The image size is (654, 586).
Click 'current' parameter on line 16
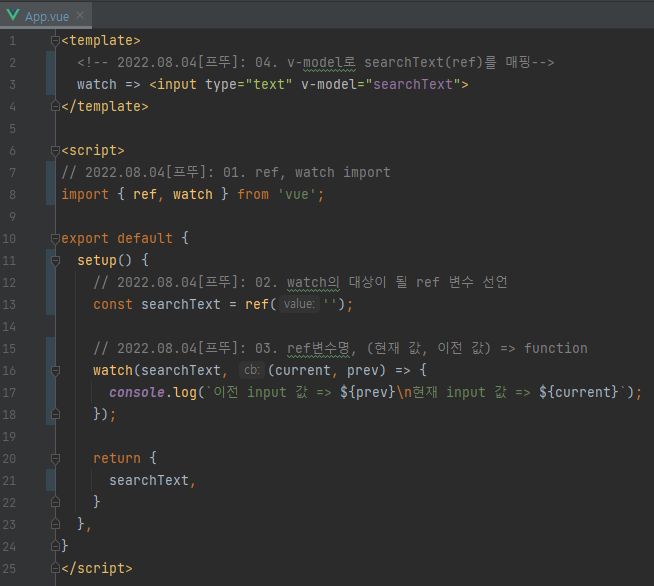tap(303, 370)
